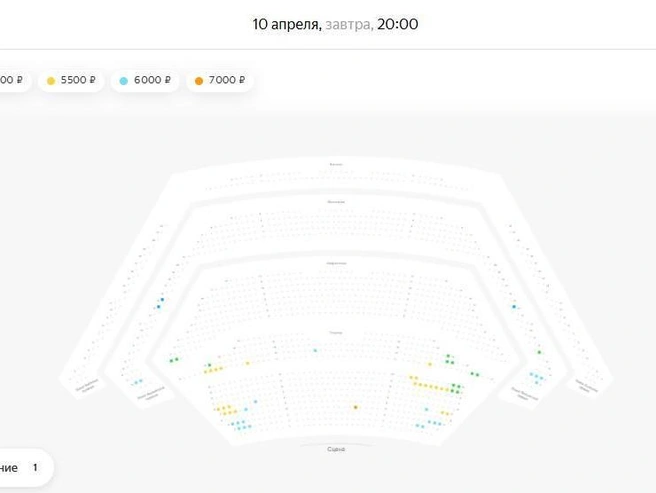
Task: Click the date heading 10 апреля, 20:00
Action: tap(335, 24)
